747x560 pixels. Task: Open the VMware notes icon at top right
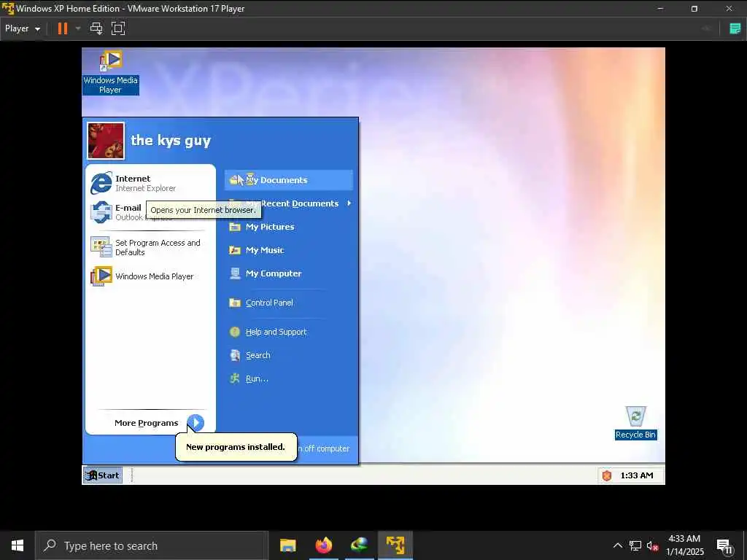735,28
